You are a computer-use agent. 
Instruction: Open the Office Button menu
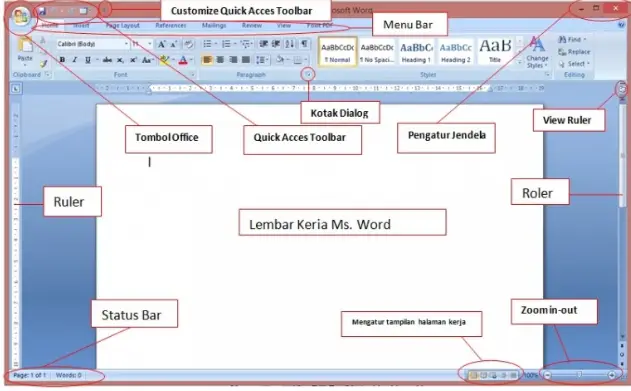click(x=21, y=17)
